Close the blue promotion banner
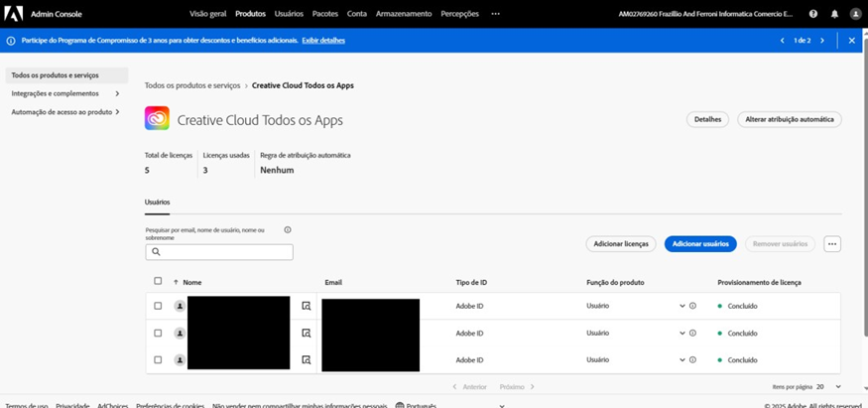Screen dimensions: 868x408 click(x=852, y=41)
